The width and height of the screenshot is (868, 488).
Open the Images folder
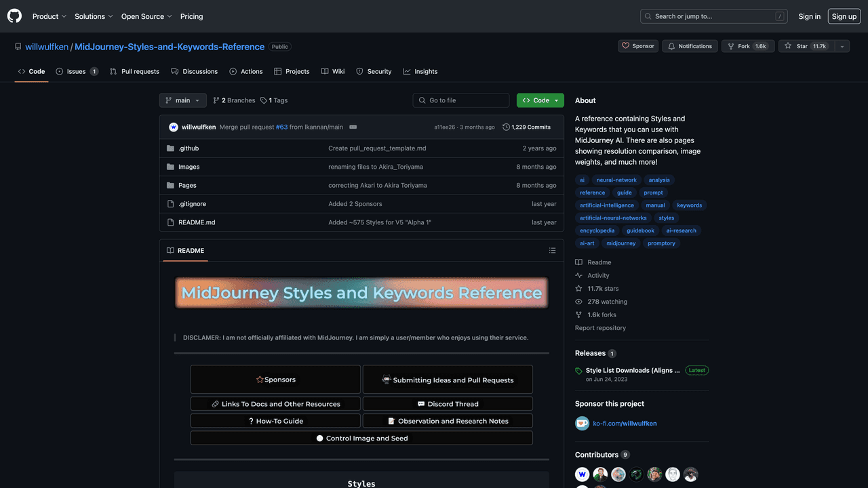pyautogui.click(x=189, y=167)
